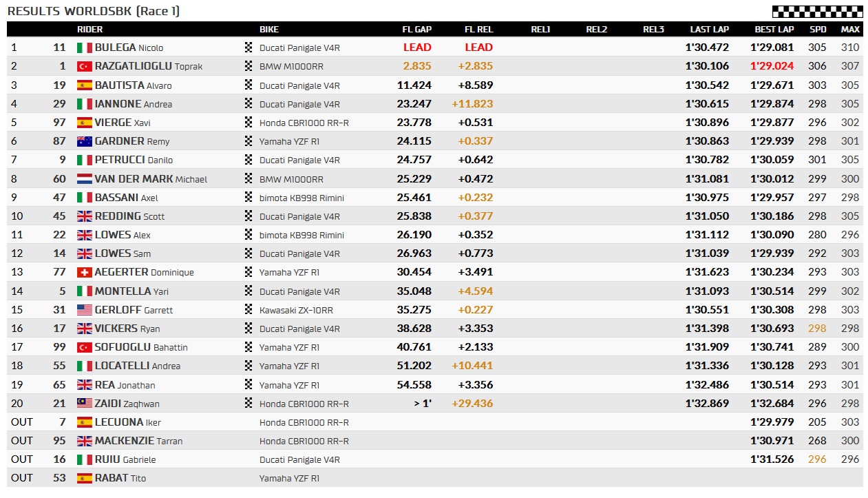Click the Spanish flag next to BAUTISTA Alvaro

point(84,85)
